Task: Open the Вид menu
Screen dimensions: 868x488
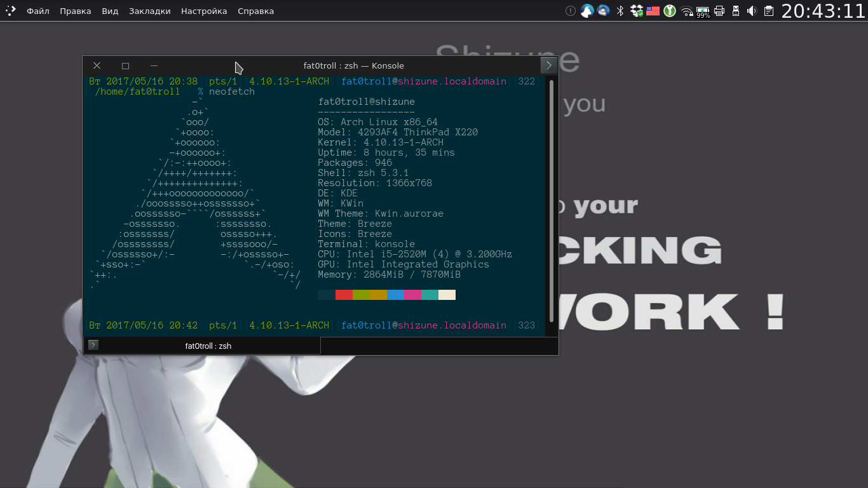Action: point(110,11)
